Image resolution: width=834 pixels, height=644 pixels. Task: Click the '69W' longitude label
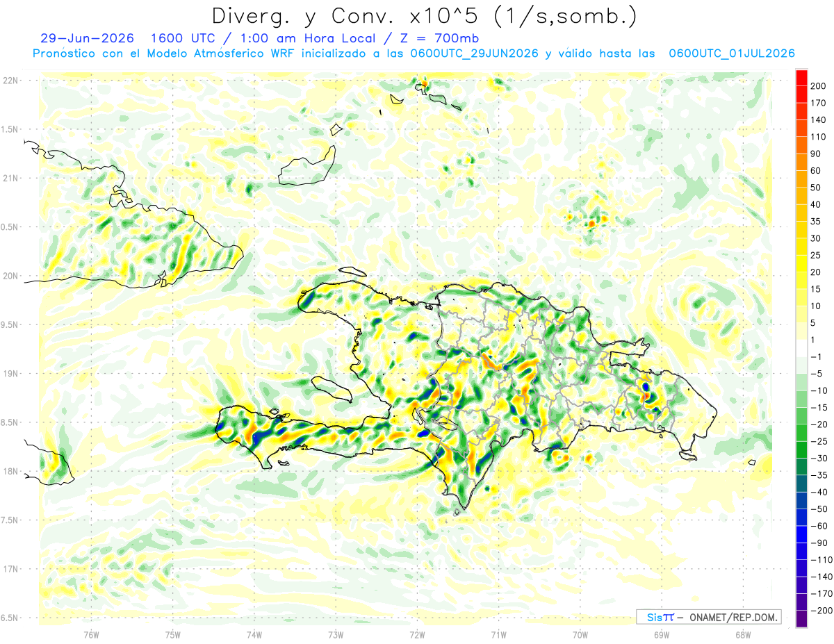[662, 634]
